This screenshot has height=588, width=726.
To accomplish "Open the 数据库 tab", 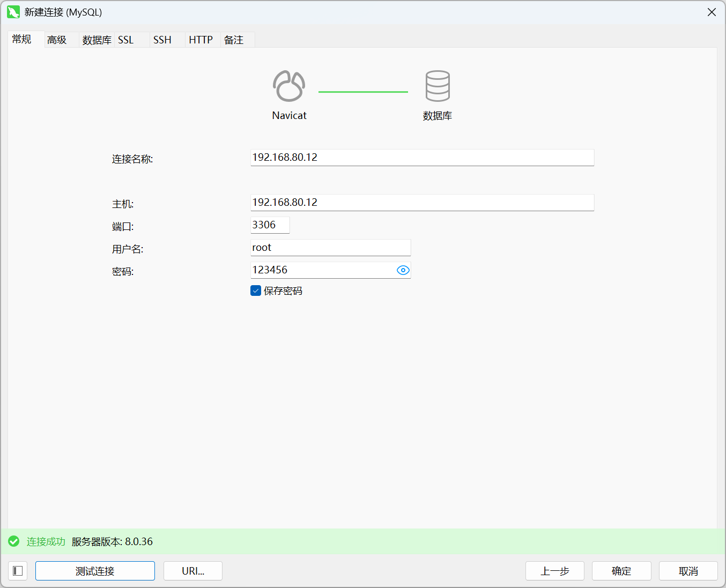I will pos(97,40).
